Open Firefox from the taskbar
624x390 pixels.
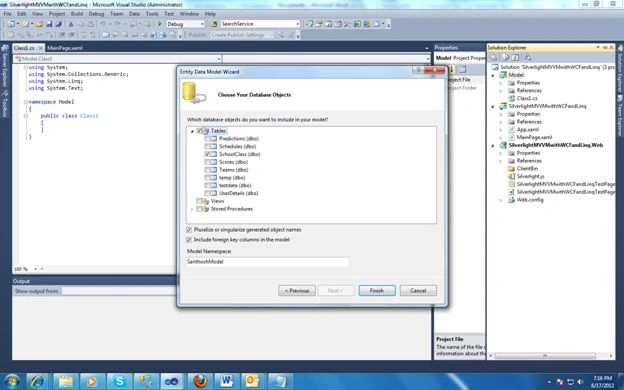[200, 381]
